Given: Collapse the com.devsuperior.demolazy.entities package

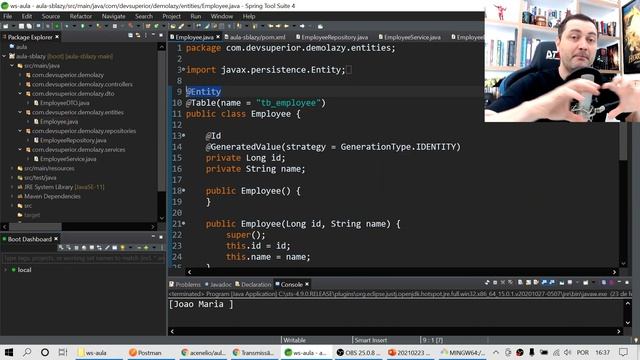Looking at the screenshot, I should point(20,112).
